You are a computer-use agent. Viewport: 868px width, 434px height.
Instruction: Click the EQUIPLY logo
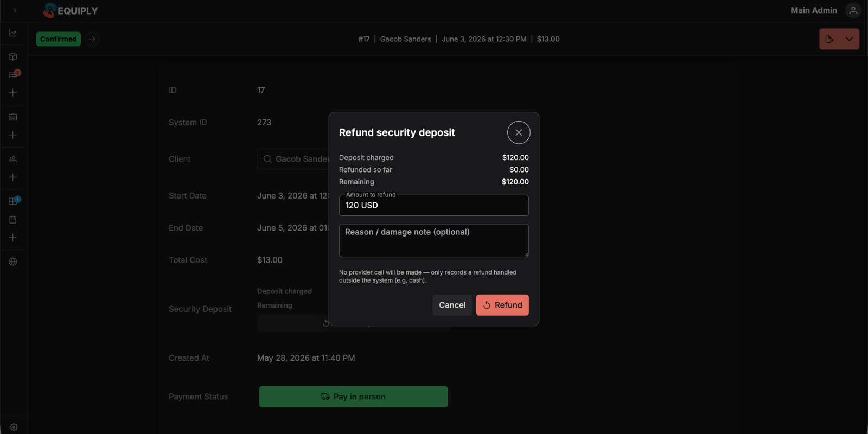(71, 10)
